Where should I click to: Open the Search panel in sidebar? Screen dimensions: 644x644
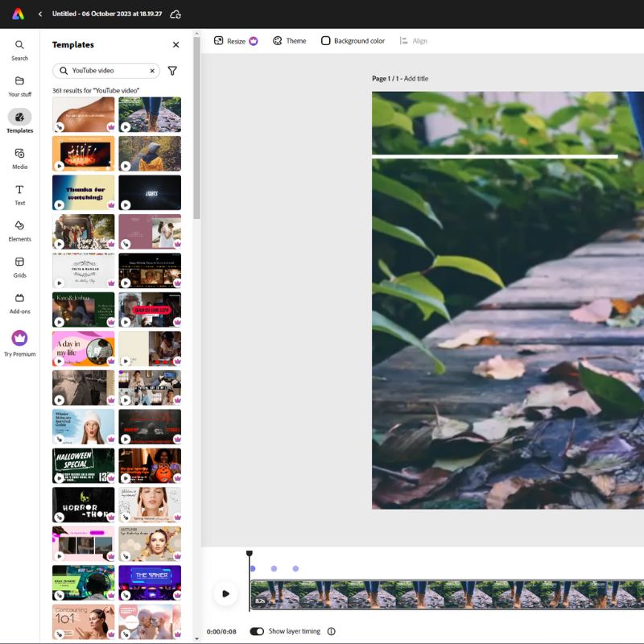pyautogui.click(x=19, y=50)
